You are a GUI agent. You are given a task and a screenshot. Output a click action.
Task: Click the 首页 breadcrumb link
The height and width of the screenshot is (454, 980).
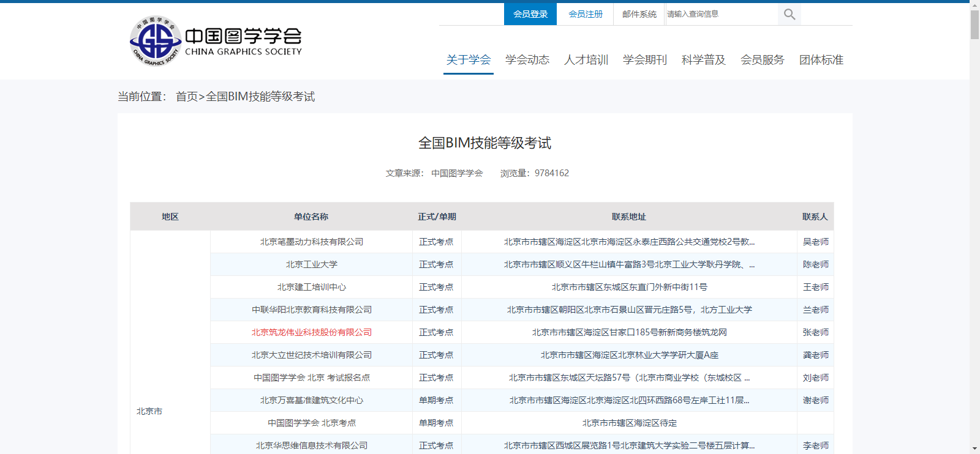point(187,97)
